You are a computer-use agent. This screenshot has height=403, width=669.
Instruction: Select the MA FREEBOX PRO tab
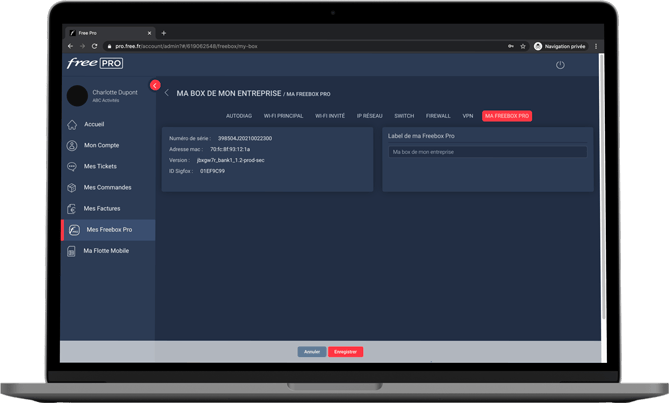pyautogui.click(x=507, y=116)
